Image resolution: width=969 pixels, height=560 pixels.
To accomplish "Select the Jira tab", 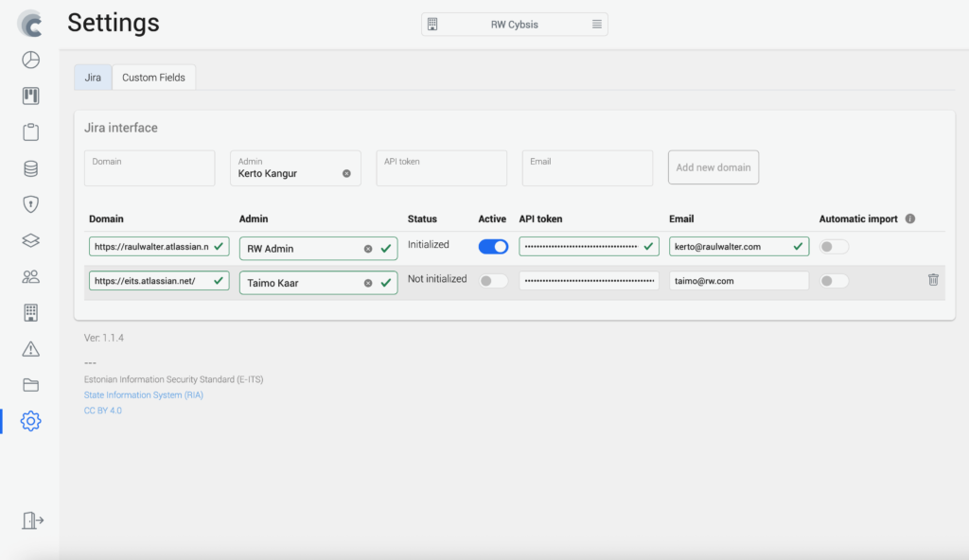I will click(x=93, y=78).
